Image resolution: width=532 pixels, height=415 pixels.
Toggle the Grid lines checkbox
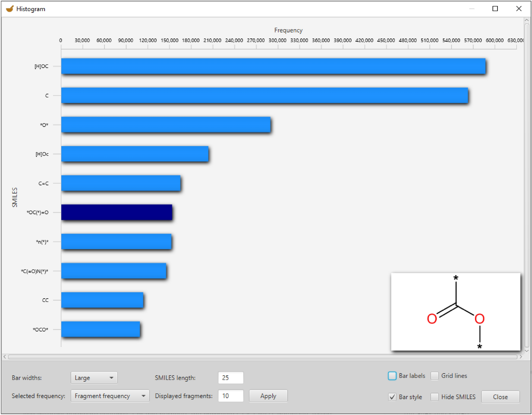[x=435, y=376]
